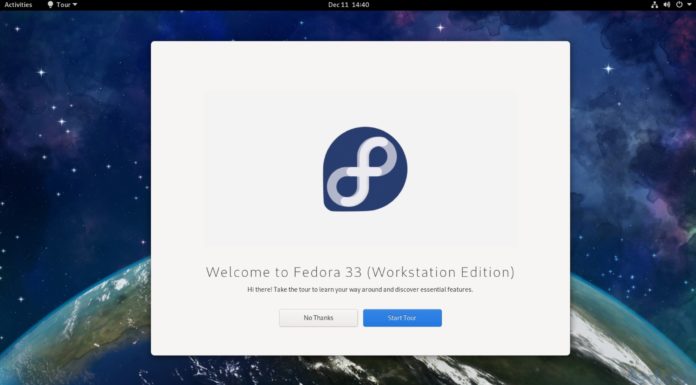The height and width of the screenshot is (385, 696).
Task: Click the Tour lightbulb icon in top bar
Action: 50,5
